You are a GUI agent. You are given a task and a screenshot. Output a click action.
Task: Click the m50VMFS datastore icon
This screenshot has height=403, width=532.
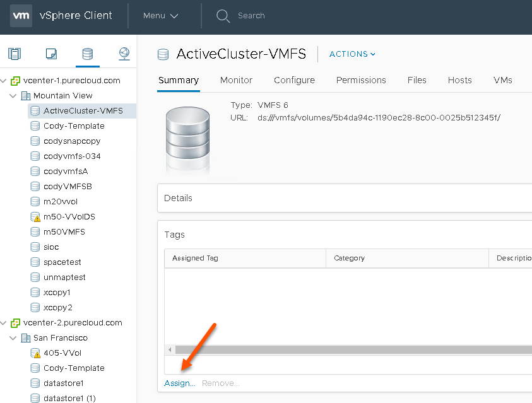(35, 232)
